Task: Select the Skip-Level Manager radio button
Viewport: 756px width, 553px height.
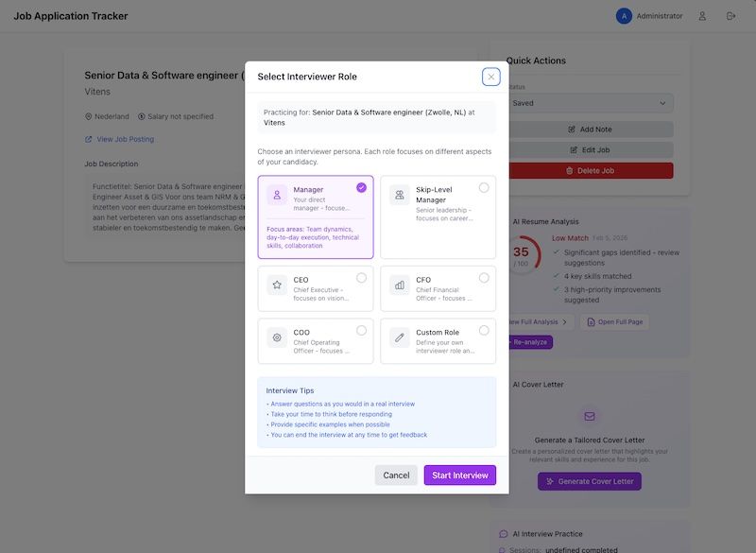Action: [x=484, y=187]
